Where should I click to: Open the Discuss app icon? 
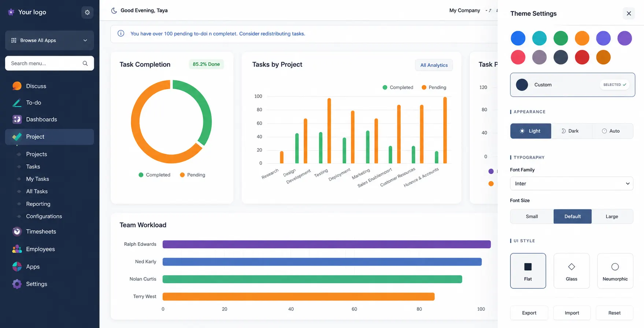pyautogui.click(x=17, y=86)
